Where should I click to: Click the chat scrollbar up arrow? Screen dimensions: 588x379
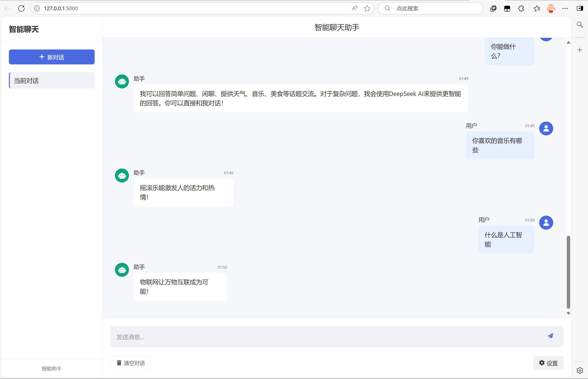[568, 42]
